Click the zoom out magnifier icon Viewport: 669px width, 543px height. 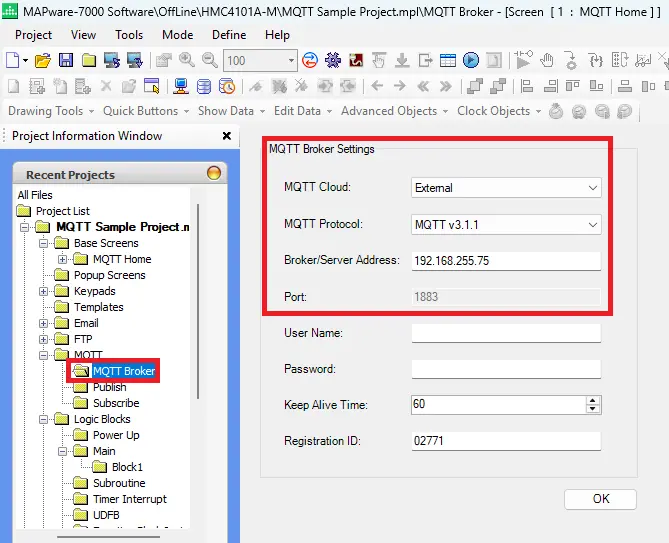coord(209,60)
